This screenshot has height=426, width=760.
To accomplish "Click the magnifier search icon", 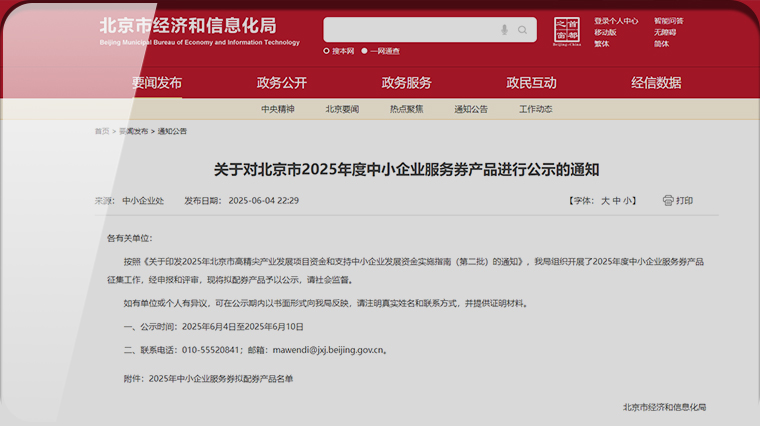I will pos(522,30).
